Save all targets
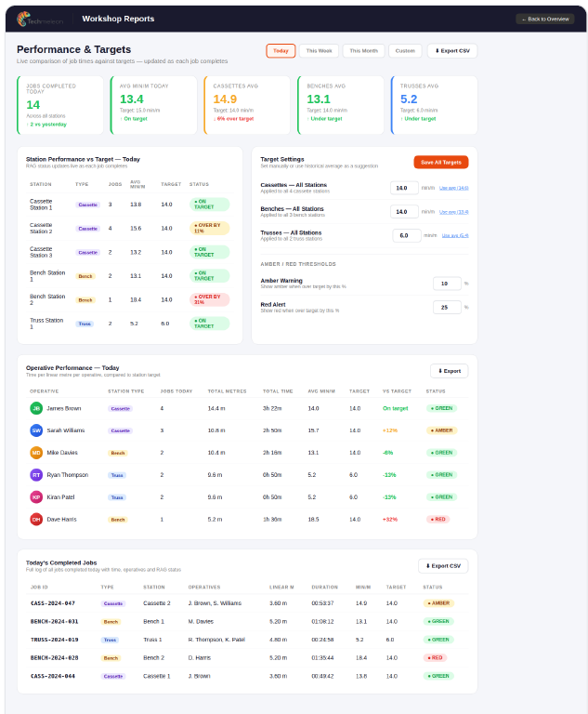This screenshot has width=588, height=714. pyautogui.click(x=441, y=162)
